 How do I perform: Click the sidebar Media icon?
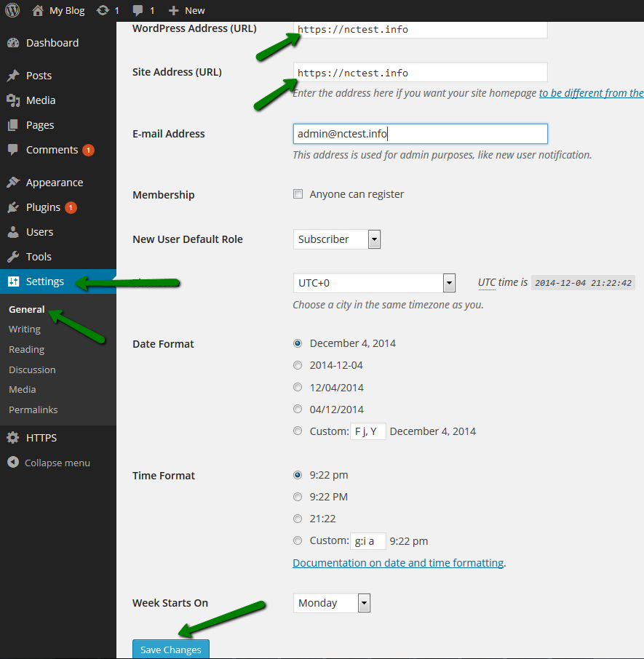point(13,100)
